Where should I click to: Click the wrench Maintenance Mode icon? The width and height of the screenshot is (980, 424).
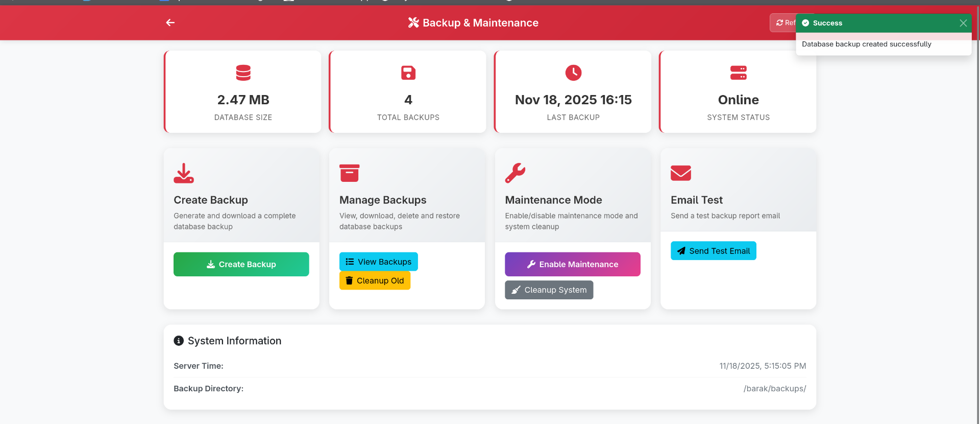(515, 173)
